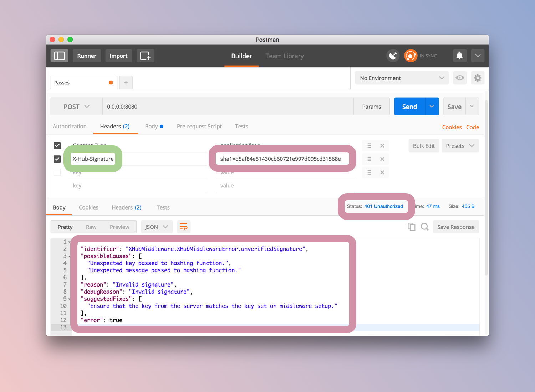
Task: Select the response Headers (2) tab
Action: [127, 207]
